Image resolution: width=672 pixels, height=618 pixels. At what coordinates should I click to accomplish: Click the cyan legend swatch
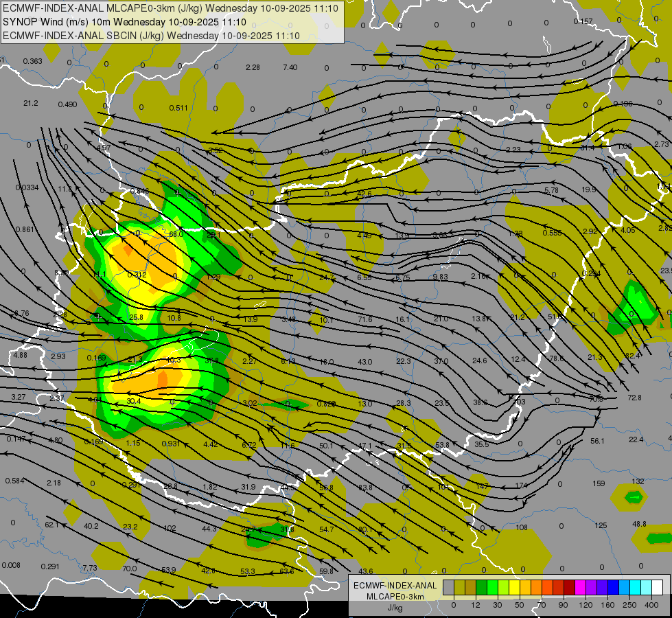click(635, 587)
